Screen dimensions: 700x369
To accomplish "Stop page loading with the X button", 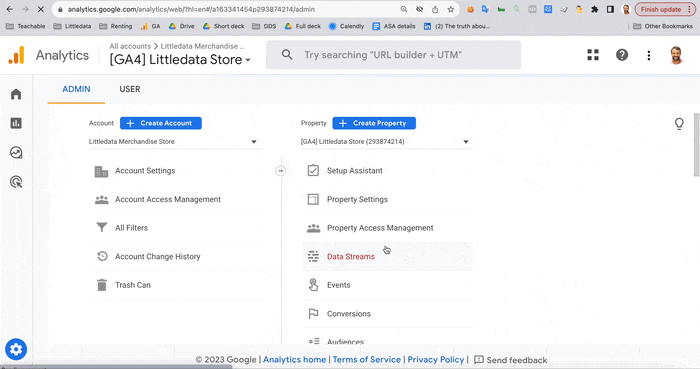I will [41, 9].
